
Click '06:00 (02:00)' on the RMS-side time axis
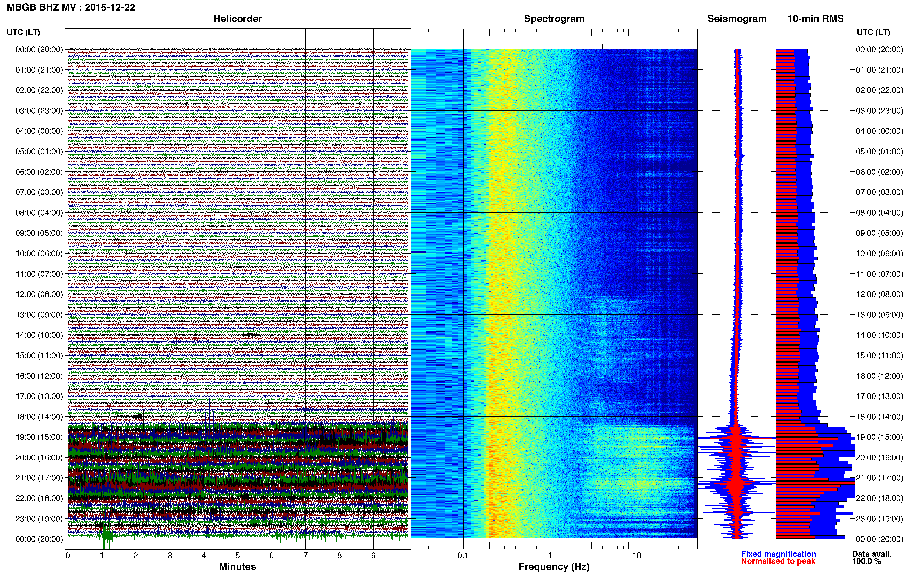click(879, 172)
